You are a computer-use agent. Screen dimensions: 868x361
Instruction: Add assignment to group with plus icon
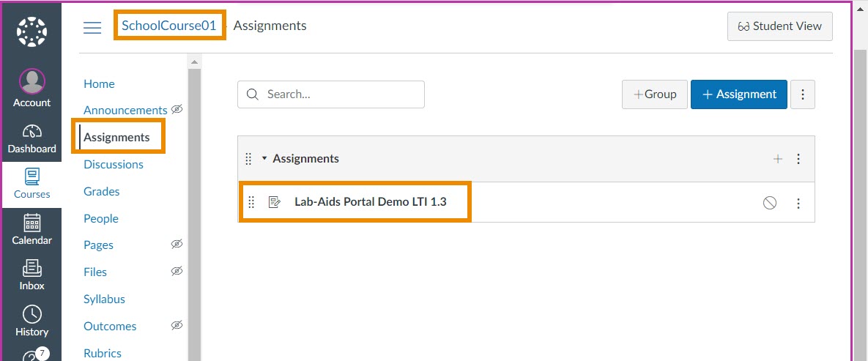point(778,159)
